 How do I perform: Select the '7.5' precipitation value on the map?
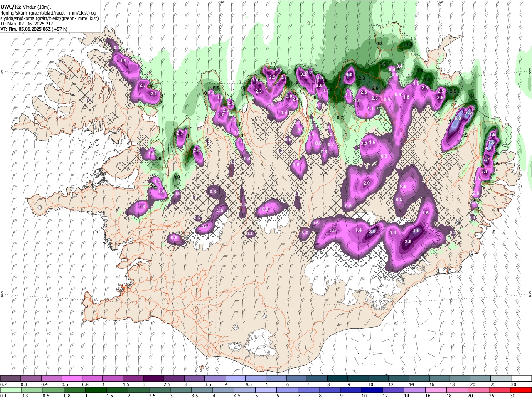[468, 112]
